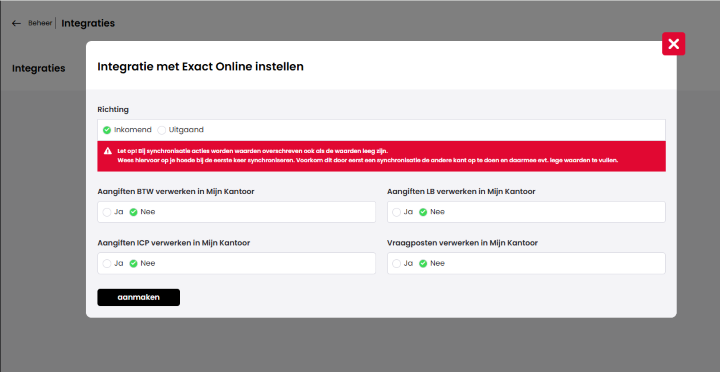Click the Integraties page heading behind dialog
The image size is (720, 372).
pos(39,68)
